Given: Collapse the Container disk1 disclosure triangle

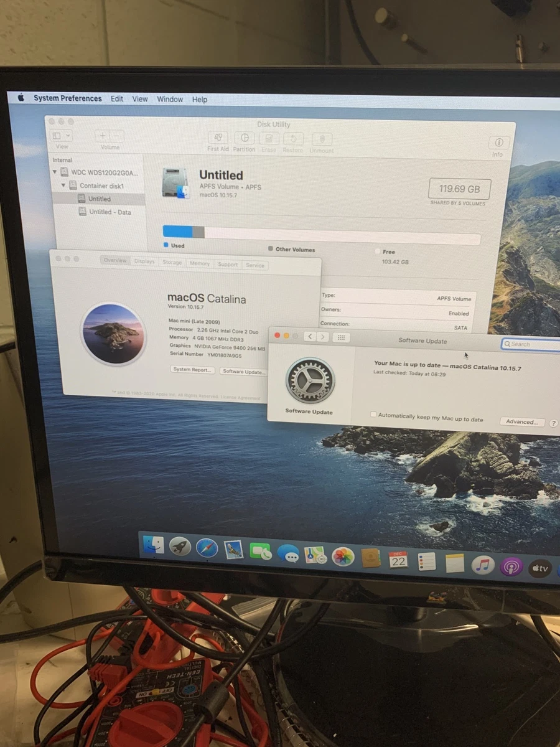Looking at the screenshot, I should tap(63, 186).
